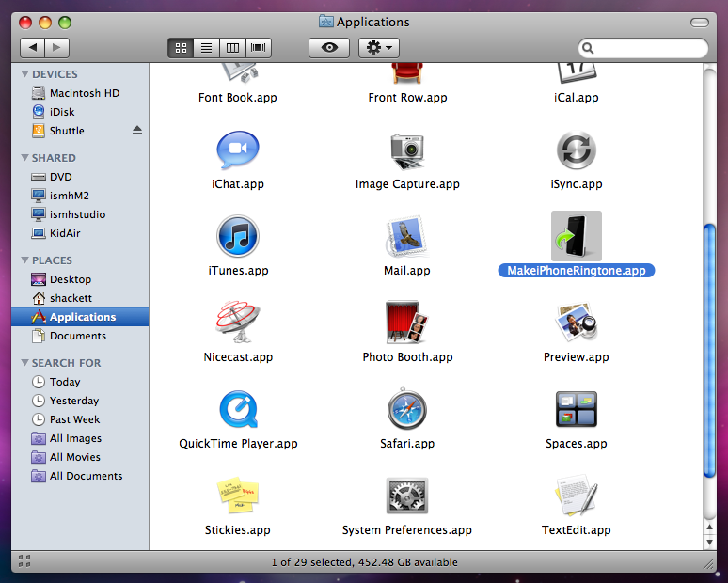Select the Stickies.app notes icon
The height and width of the screenshot is (583, 728).
[238, 496]
